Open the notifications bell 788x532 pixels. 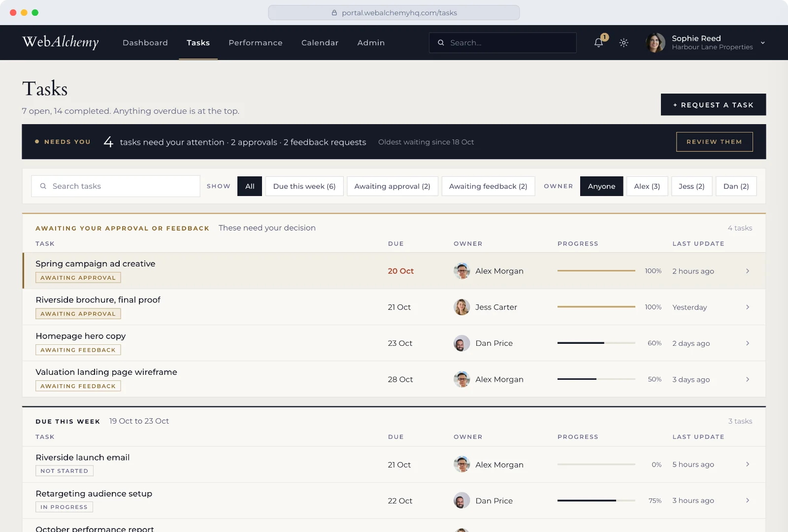click(598, 43)
